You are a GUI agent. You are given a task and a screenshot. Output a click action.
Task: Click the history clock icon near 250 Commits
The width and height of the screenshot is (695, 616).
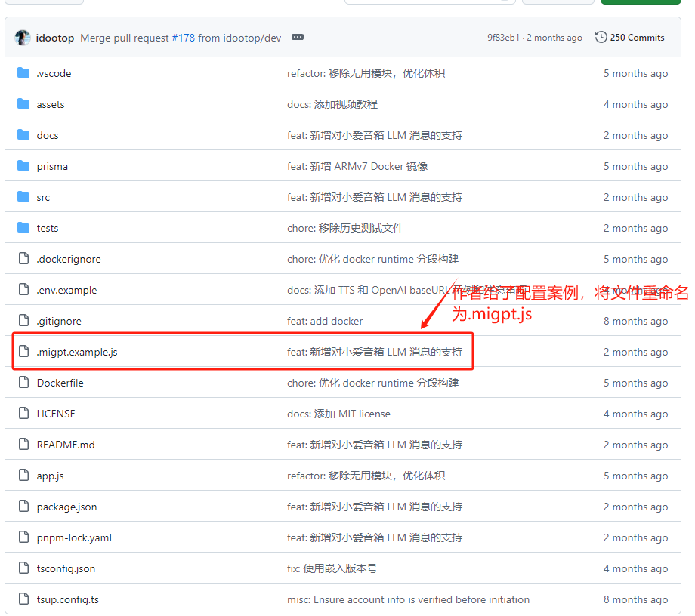point(601,37)
